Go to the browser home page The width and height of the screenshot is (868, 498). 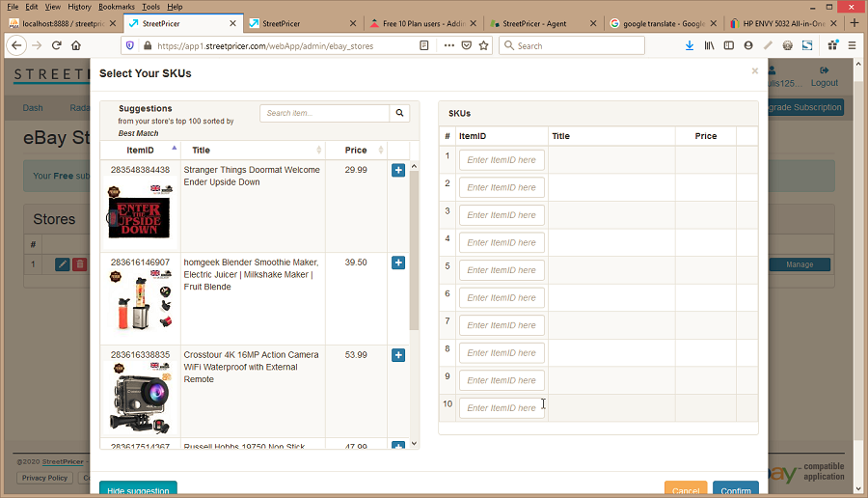coord(76,45)
